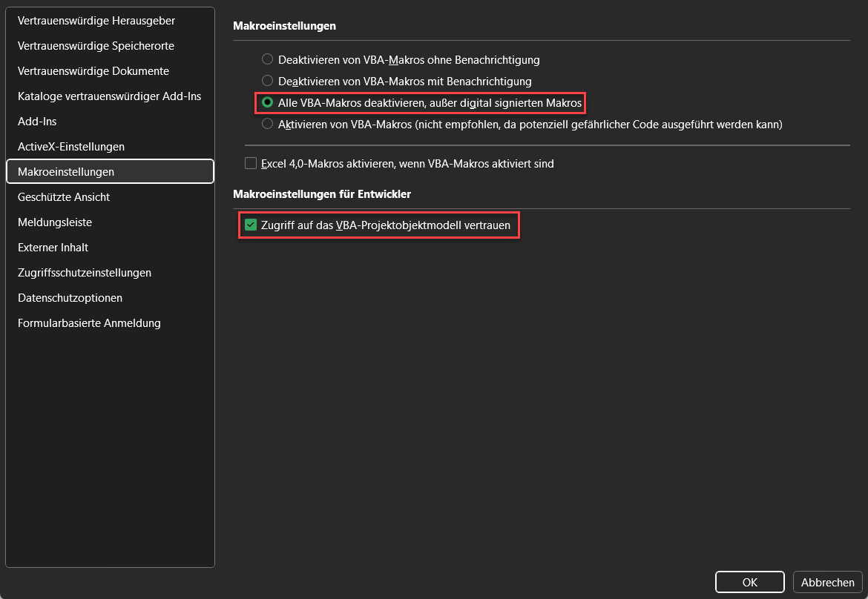This screenshot has width=868, height=599.
Task: Switch to 'ActiveX-Einstellungen' section
Action: point(110,147)
